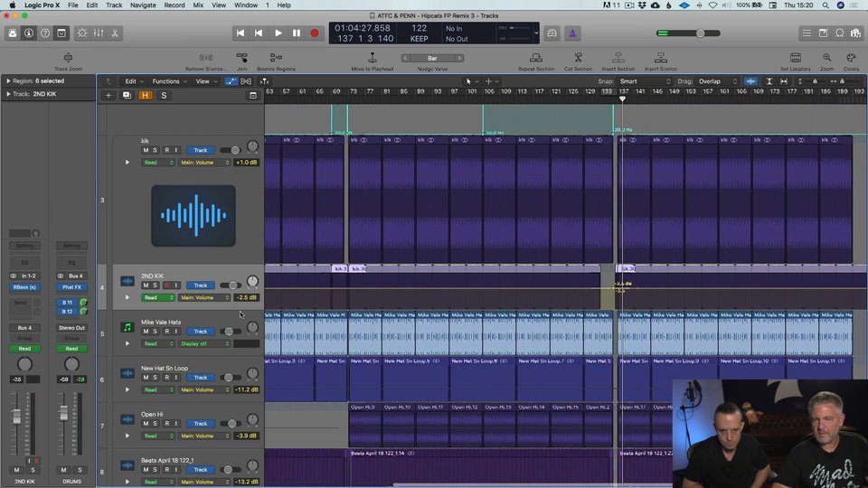Screen dimensions: 868x488
Task: Click Cut Section toolbar icon
Action: (x=578, y=58)
